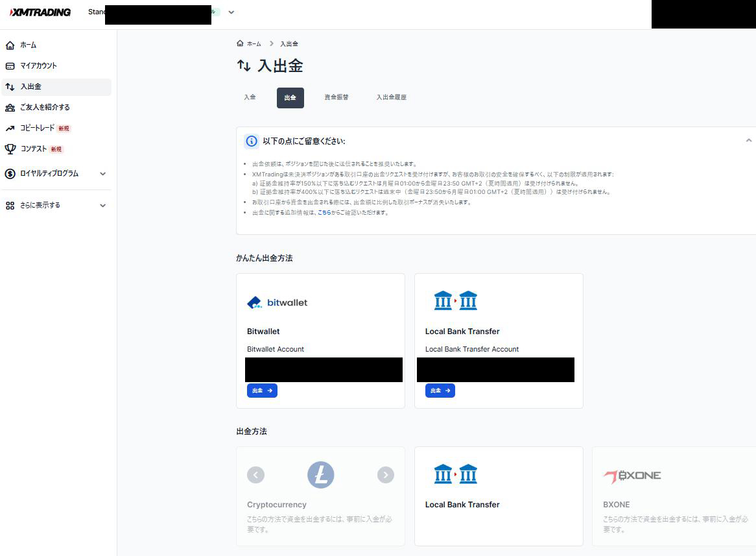Click the ロイヤルティプログラム dollar icon
The height and width of the screenshot is (556, 756).
click(x=10, y=174)
